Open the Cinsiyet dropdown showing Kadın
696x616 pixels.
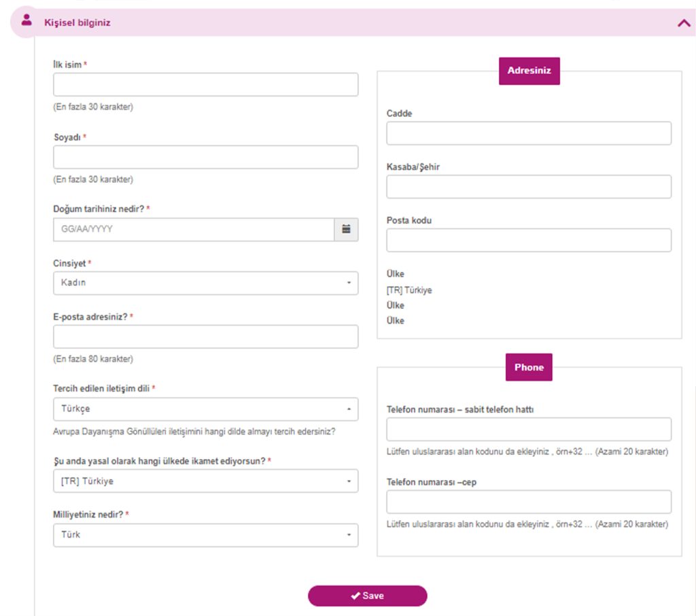205,283
